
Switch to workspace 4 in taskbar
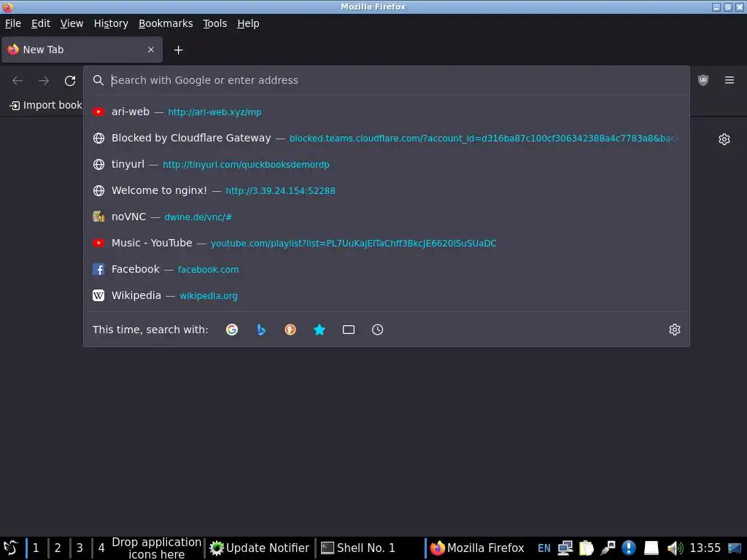[101, 548]
